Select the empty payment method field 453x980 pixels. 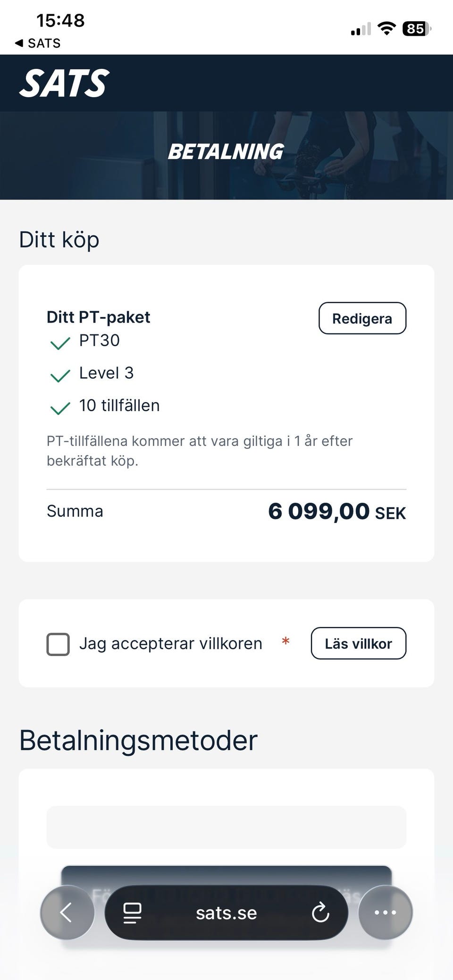[226, 827]
